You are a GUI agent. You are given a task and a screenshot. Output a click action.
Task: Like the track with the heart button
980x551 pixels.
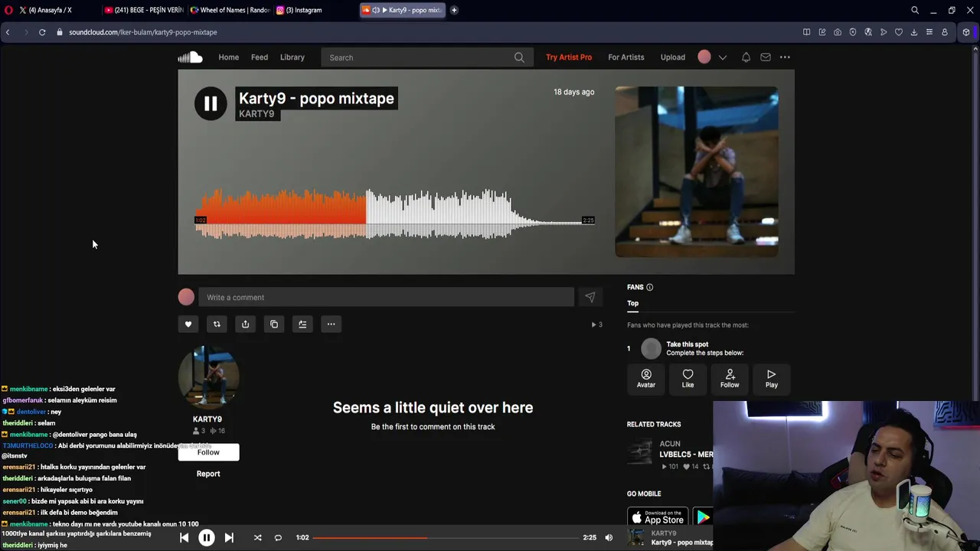pyautogui.click(x=188, y=324)
